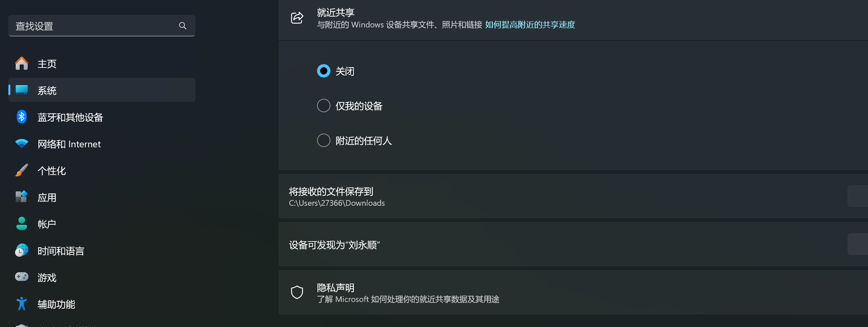Click the search magnifier icon
Screen dimensions: 868x327
[x=183, y=26]
